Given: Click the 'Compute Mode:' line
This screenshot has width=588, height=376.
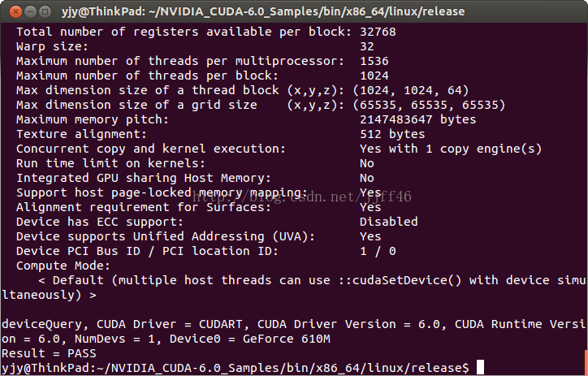Looking at the screenshot, I should click(x=63, y=266).
